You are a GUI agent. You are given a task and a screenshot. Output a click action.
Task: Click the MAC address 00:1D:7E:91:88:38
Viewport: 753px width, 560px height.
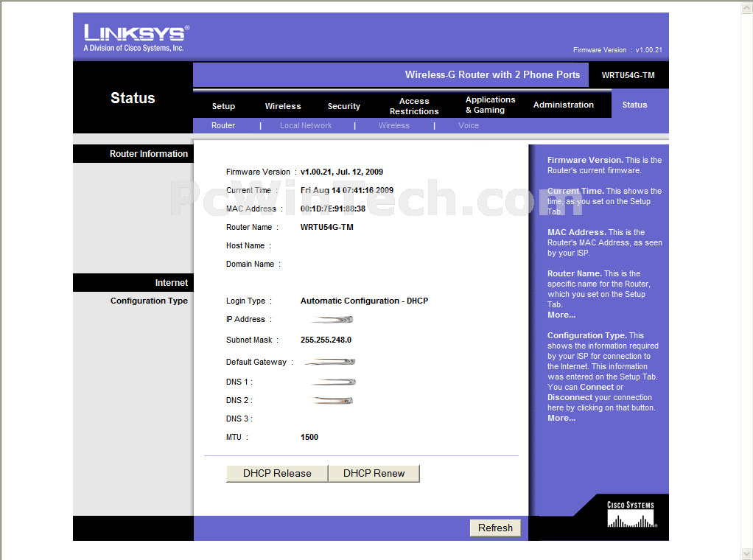333,209
